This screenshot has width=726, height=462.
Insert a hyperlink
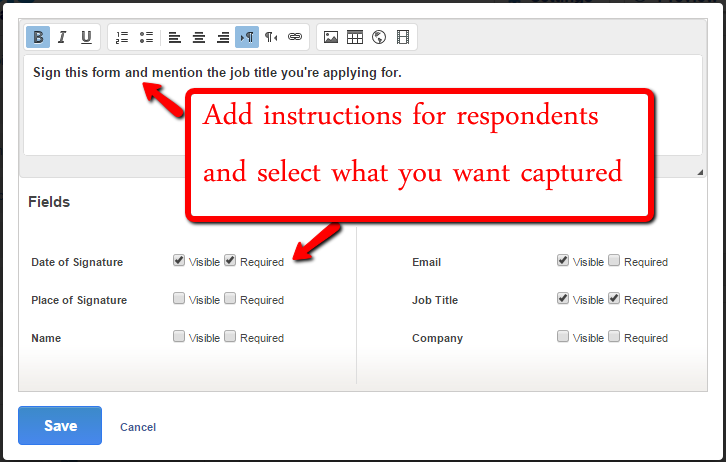[x=295, y=37]
